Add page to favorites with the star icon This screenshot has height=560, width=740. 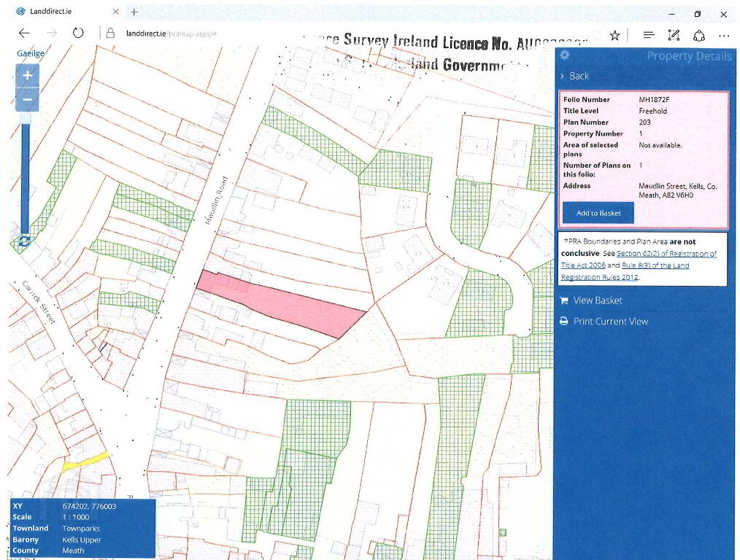click(x=614, y=35)
